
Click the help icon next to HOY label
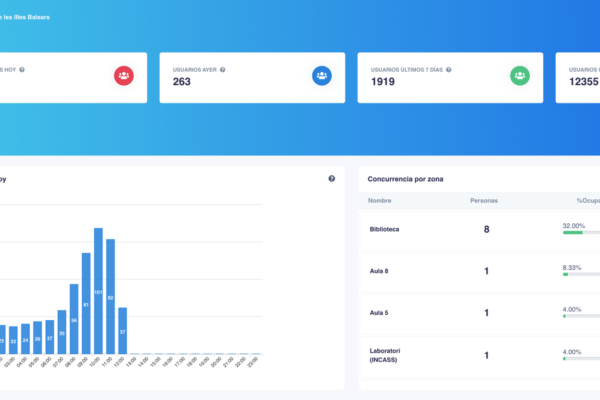point(22,70)
